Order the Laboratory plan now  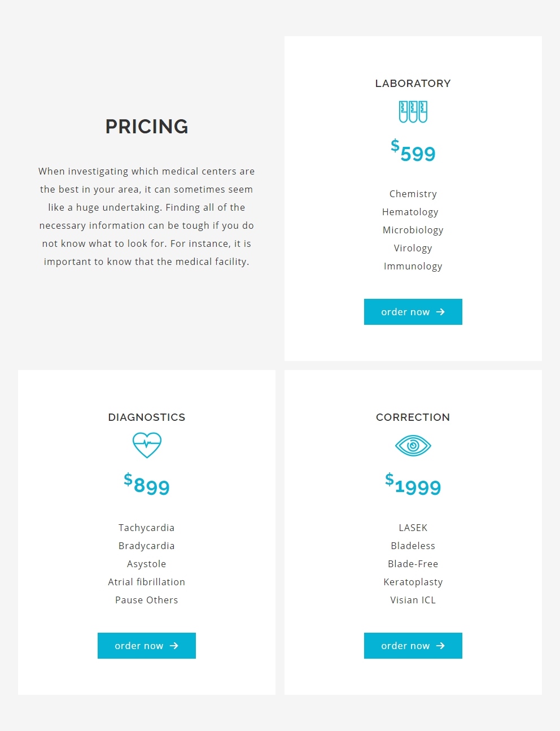[x=413, y=312]
